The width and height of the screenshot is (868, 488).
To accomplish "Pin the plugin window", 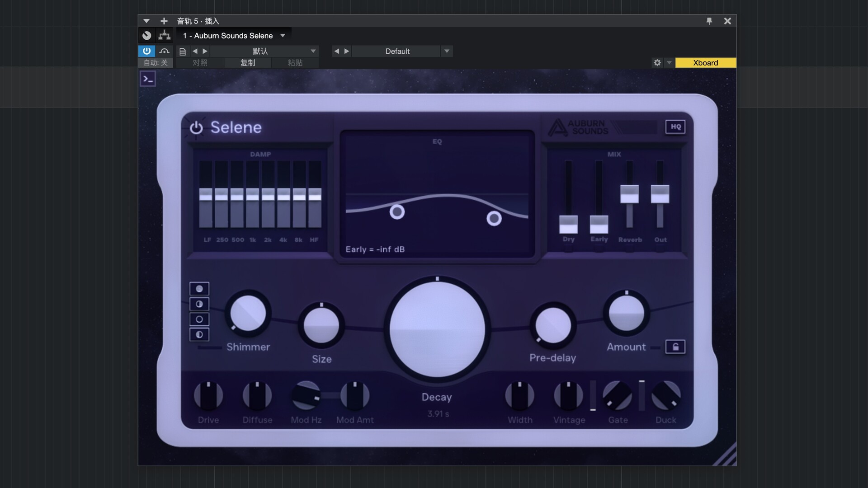I will click(x=709, y=21).
